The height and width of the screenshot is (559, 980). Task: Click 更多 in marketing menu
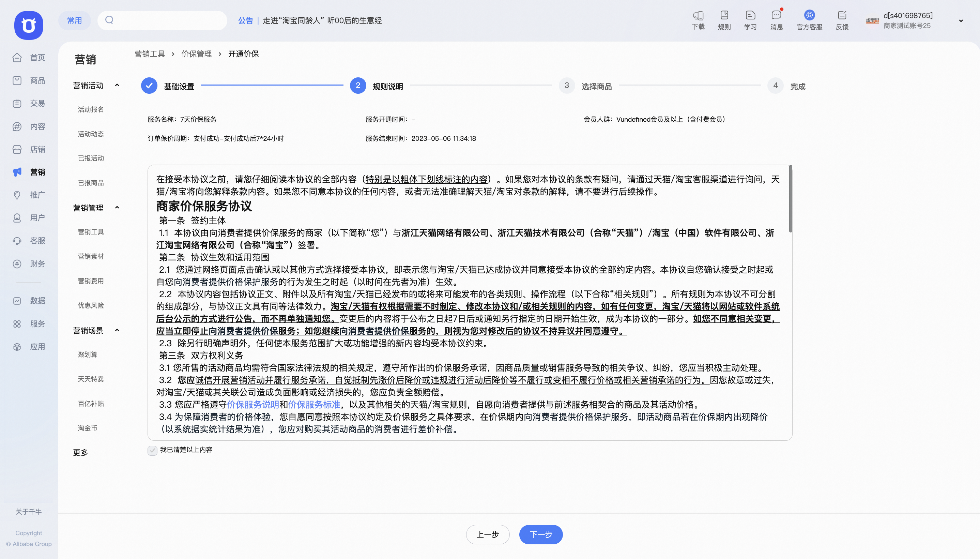point(80,453)
